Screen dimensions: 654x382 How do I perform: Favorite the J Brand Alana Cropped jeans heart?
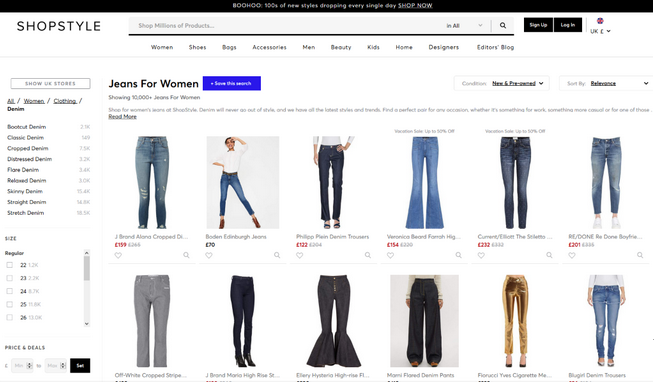[118, 255]
